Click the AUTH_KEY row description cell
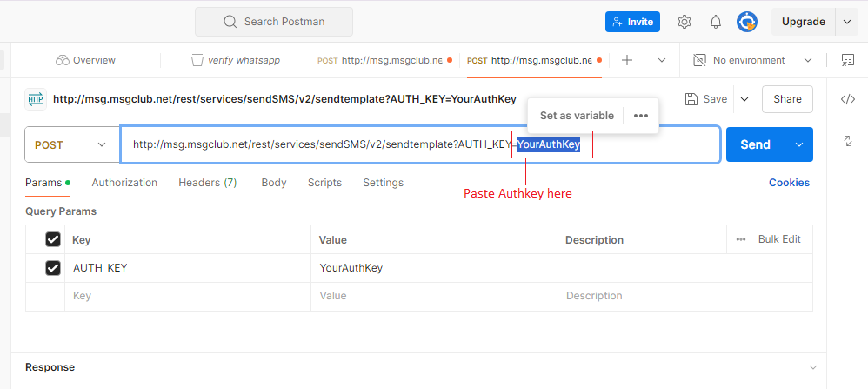 [685, 268]
